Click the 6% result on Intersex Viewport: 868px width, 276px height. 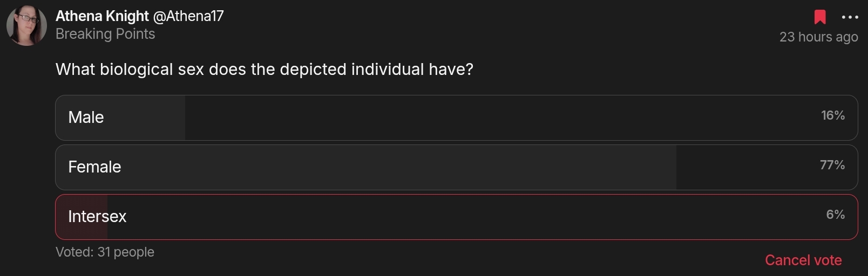tap(835, 215)
